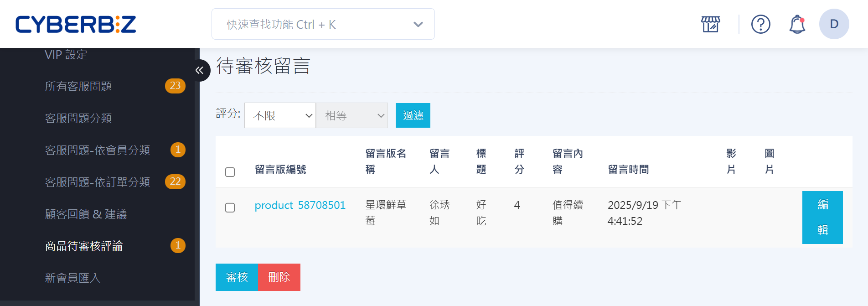Click the 編輯 edit button
Viewport: 868px width, 306px height.
(822, 218)
